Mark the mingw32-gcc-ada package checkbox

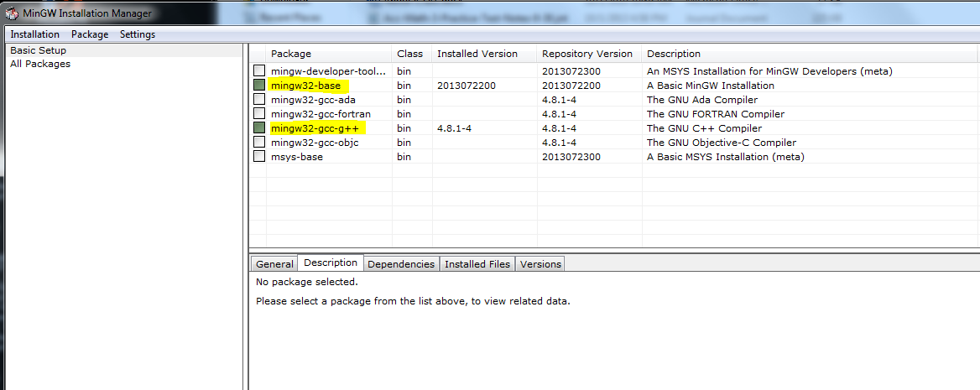click(x=259, y=100)
